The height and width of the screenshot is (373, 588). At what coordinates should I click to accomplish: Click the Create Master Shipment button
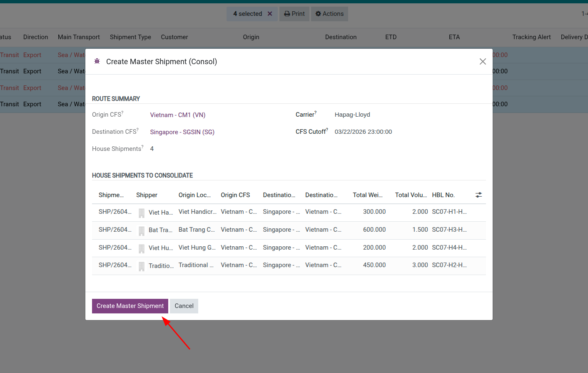130,306
